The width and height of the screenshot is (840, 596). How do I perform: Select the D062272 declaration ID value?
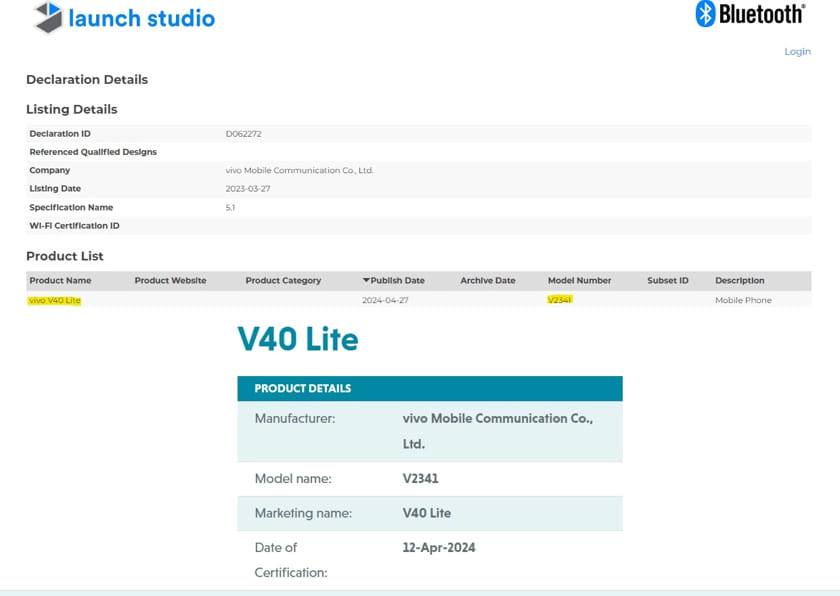tap(243, 134)
